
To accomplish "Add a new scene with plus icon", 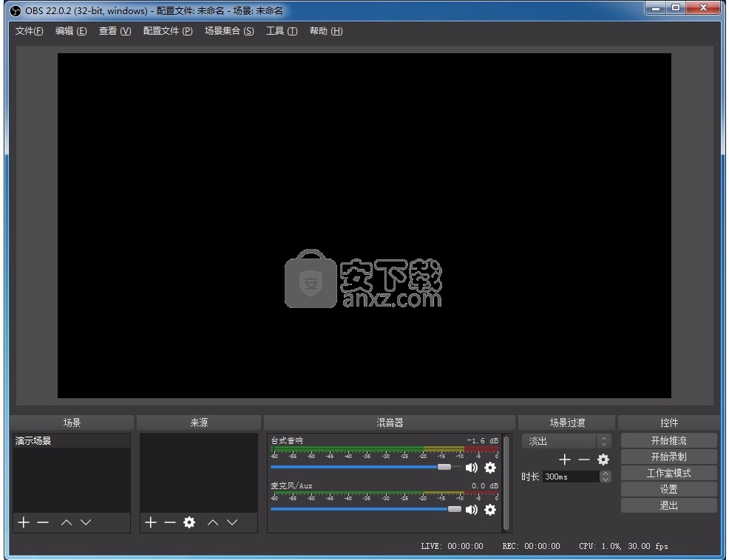I will click(x=23, y=522).
